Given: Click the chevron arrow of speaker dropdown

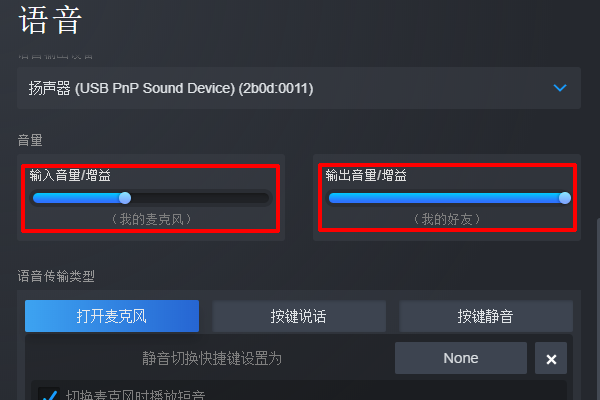Looking at the screenshot, I should [x=560, y=89].
